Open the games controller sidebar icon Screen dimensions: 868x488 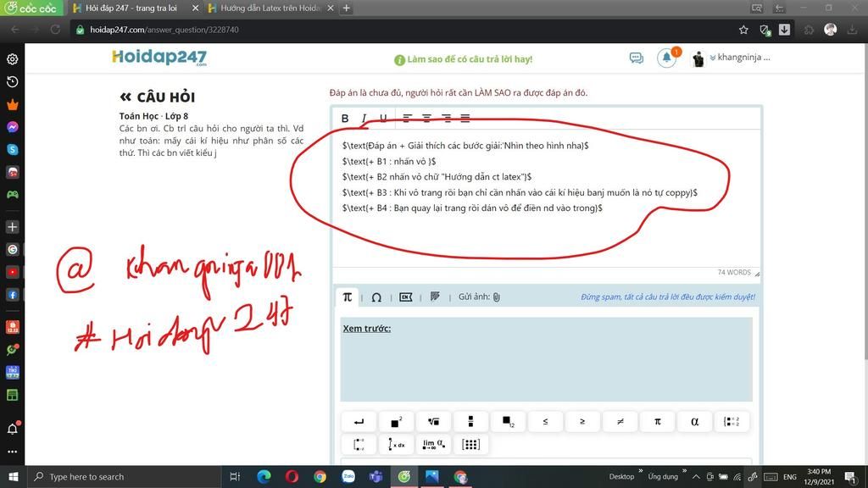click(12, 195)
